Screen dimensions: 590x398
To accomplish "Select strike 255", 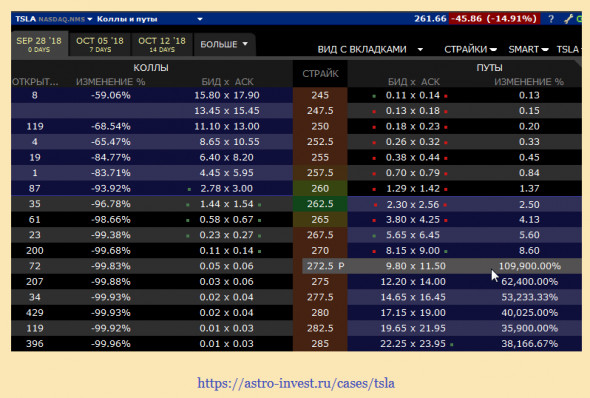I will (x=320, y=157).
